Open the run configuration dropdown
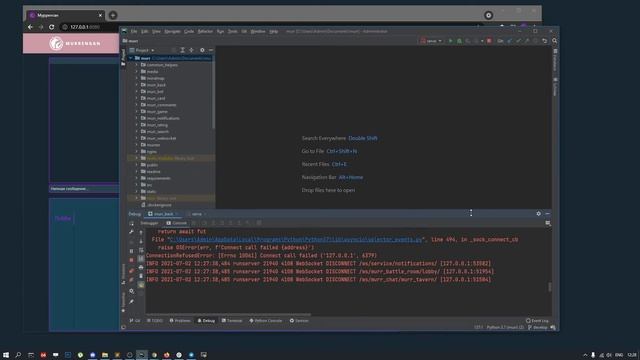 coord(431,41)
